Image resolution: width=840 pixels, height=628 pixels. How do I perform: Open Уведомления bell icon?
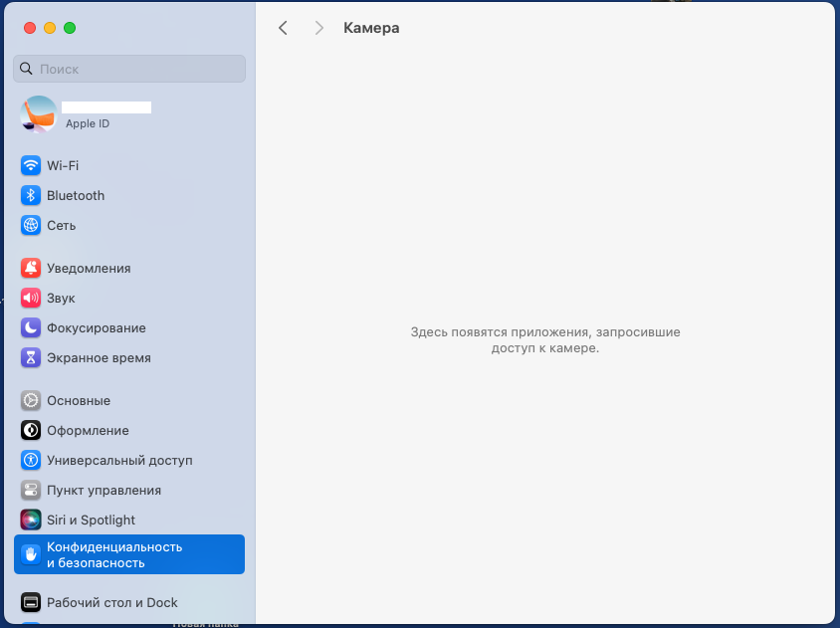(x=31, y=268)
